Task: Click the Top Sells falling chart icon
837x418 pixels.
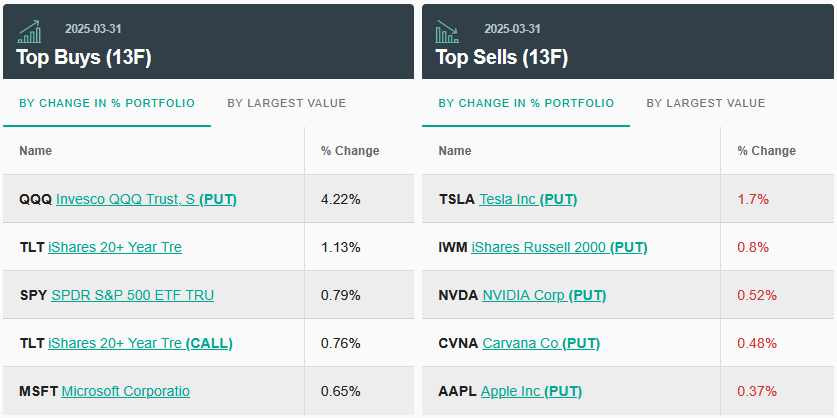Action: (447, 32)
